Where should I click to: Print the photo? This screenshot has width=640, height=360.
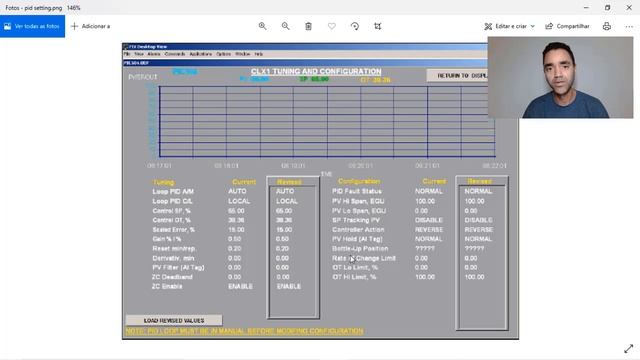tap(607, 26)
